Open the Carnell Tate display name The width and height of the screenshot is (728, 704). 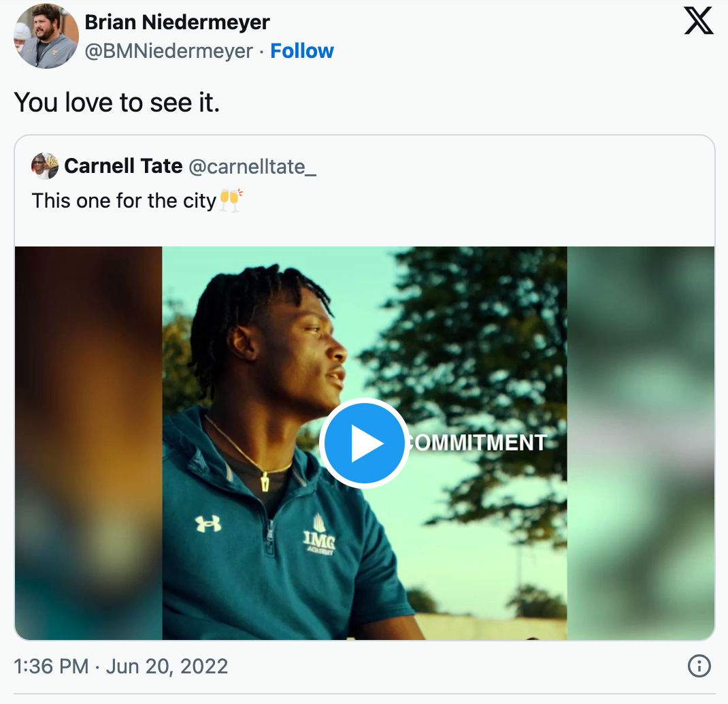tap(123, 165)
